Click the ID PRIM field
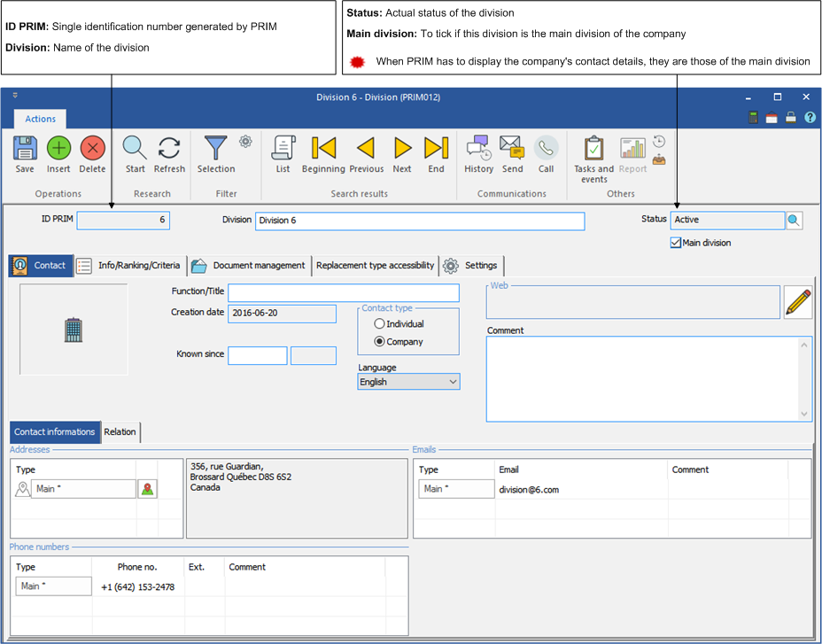The width and height of the screenshot is (822, 644). (123, 221)
